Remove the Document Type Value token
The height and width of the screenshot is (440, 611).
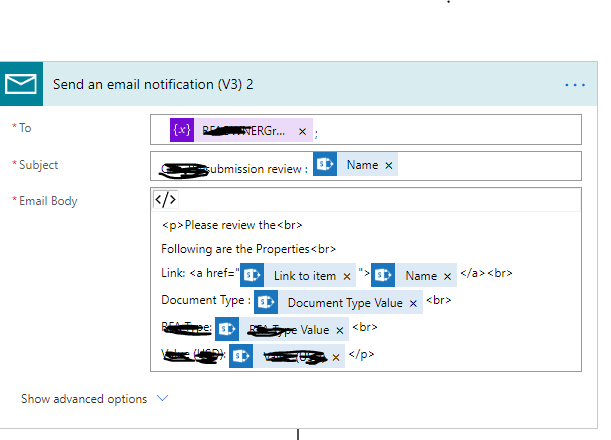[x=413, y=303]
